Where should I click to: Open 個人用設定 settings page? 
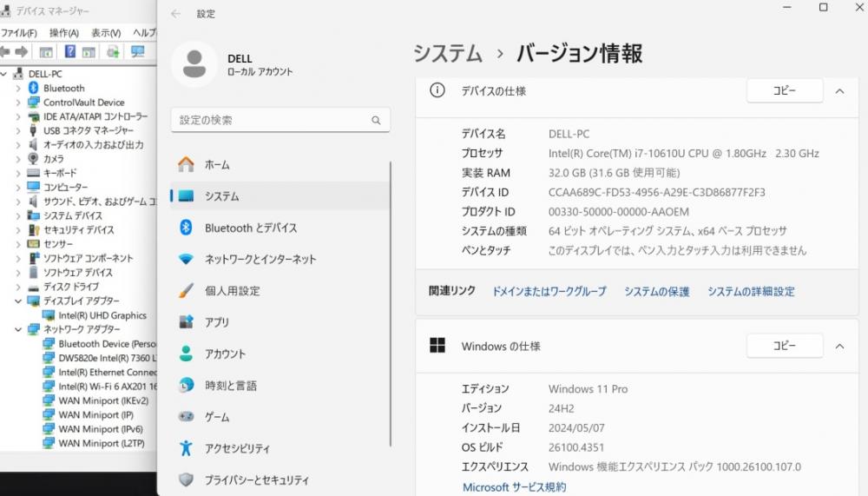[x=280, y=291]
